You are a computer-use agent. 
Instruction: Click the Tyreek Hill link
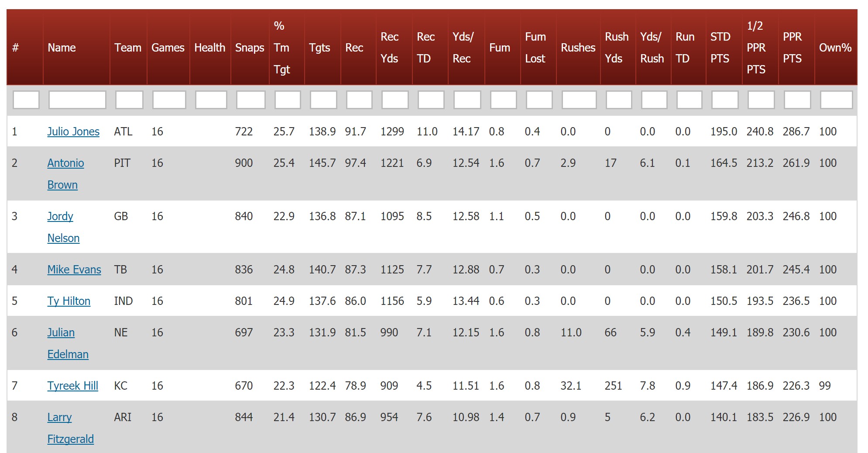click(x=72, y=386)
